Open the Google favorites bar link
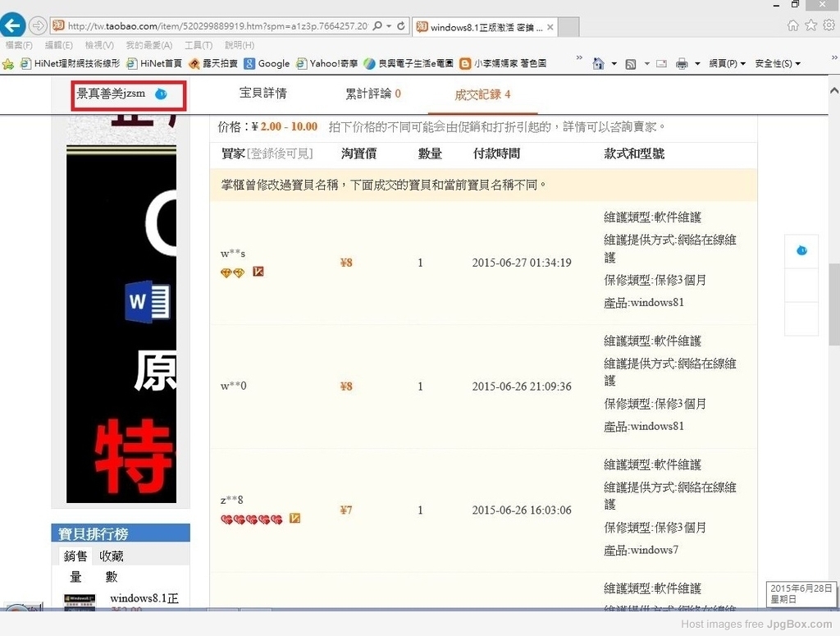840x636 pixels. pos(267,63)
